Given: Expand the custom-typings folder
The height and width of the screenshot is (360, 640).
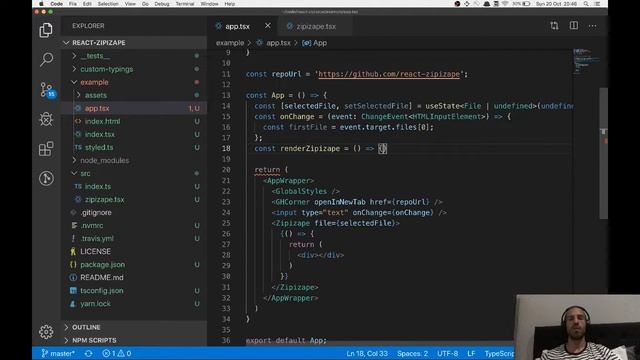Looking at the screenshot, I should click(134, 69).
